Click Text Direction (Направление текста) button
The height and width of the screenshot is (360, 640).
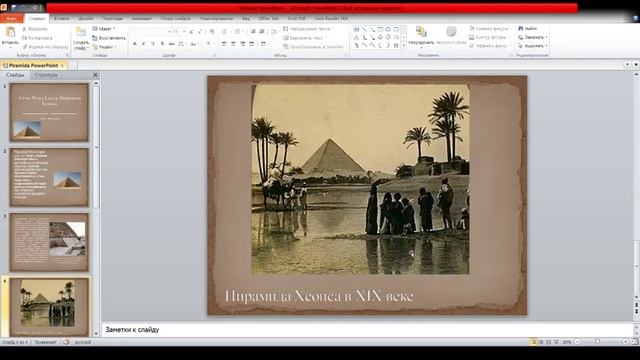[308, 29]
